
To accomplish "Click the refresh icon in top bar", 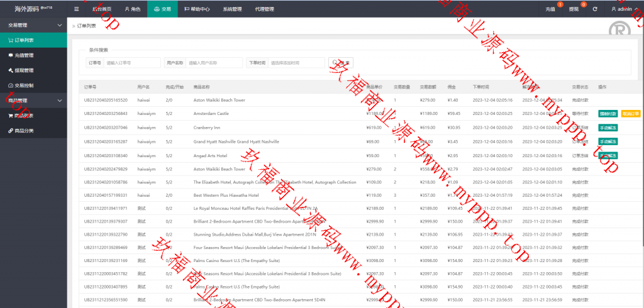I will tap(594, 9).
